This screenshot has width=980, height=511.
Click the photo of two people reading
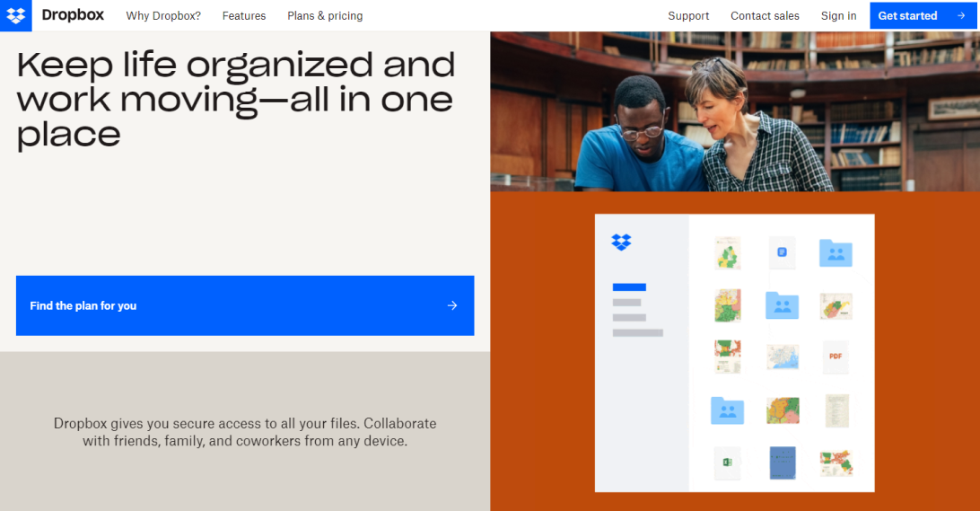coord(735,111)
